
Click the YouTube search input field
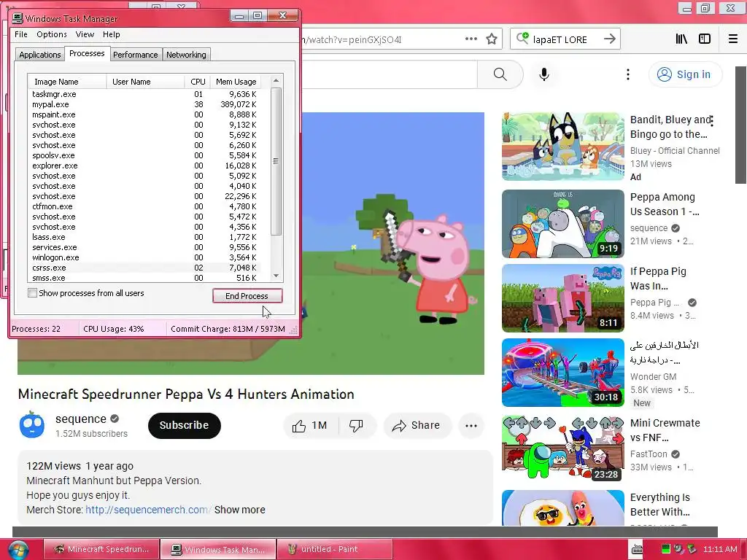coord(390,74)
